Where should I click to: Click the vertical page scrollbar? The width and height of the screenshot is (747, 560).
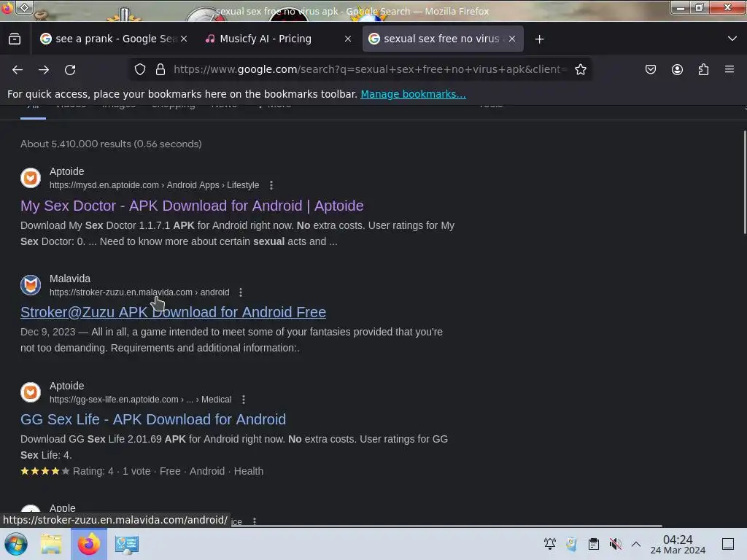pyautogui.click(x=744, y=182)
